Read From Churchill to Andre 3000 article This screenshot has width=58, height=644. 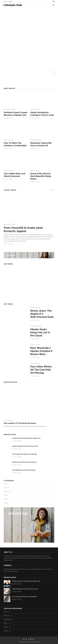(23, 229)
